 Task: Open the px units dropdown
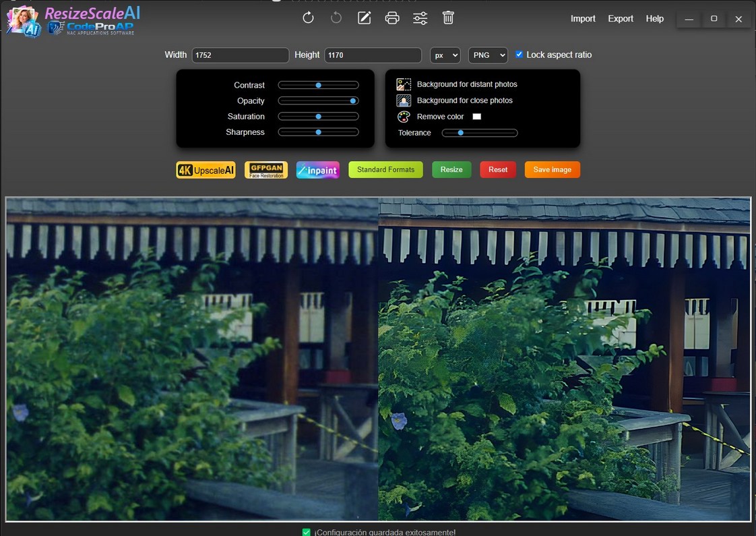445,55
